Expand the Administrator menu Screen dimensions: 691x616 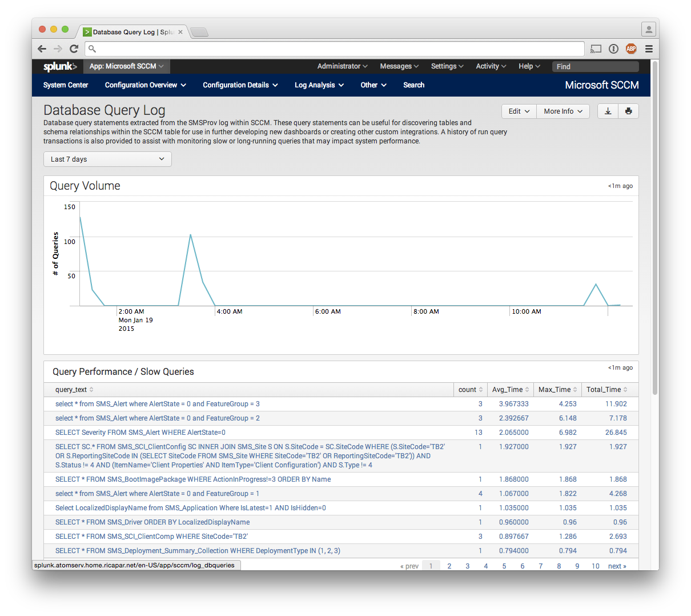pos(343,66)
